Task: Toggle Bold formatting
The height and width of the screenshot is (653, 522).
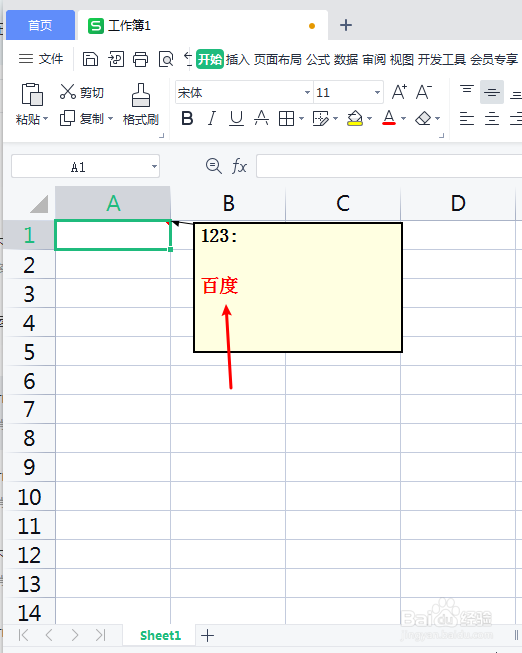Action: (187, 119)
